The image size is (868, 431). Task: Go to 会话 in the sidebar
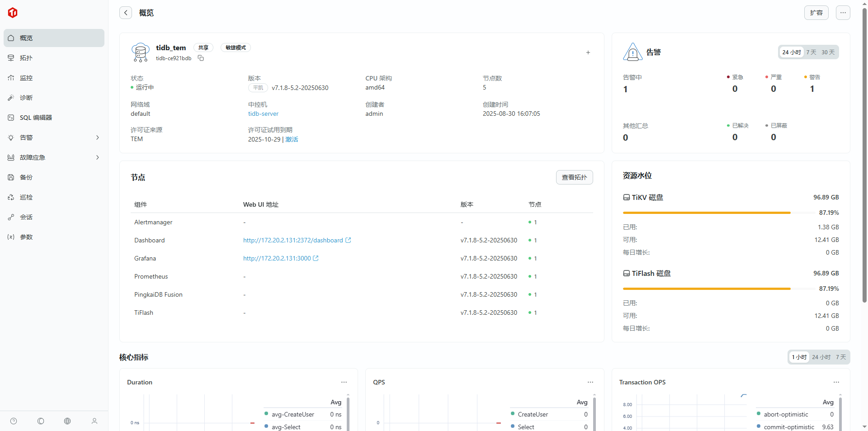(54, 217)
